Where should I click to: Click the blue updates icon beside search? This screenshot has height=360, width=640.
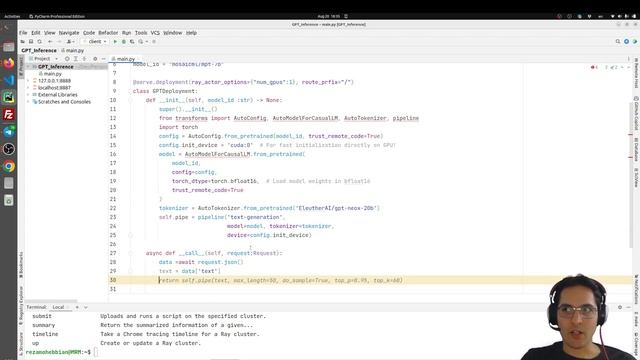click(626, 42)
